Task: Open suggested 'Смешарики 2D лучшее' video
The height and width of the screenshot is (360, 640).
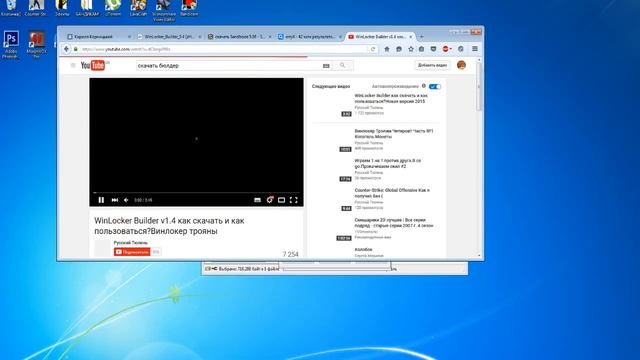Action: [x=393, y=222]
